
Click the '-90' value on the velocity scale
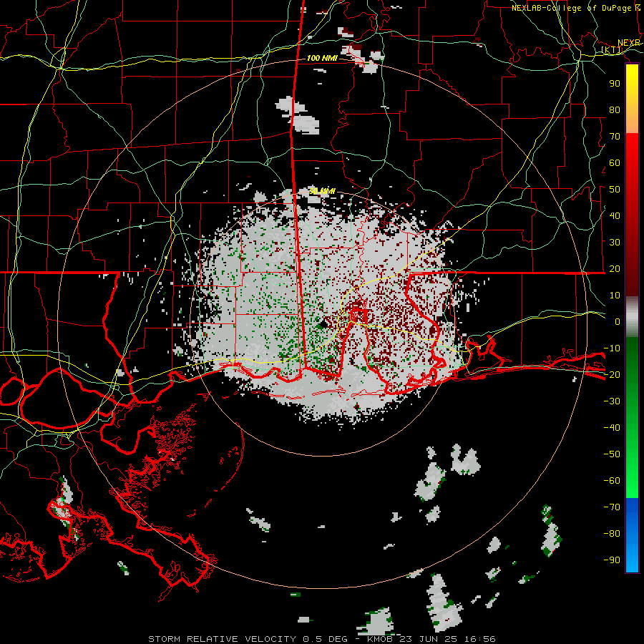pos(612,560)
